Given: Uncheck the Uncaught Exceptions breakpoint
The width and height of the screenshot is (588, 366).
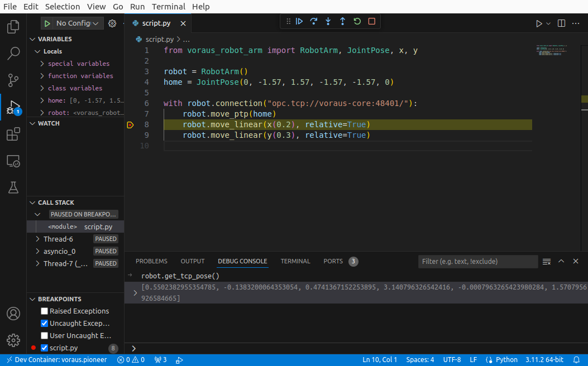Looking at the screenshot, I should [x=45, y=324].
